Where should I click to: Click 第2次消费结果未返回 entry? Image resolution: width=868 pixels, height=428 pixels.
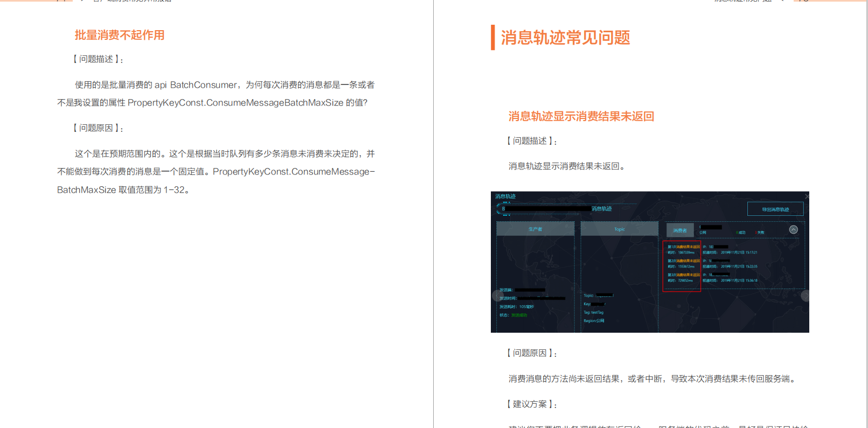(x=684, y=261)
